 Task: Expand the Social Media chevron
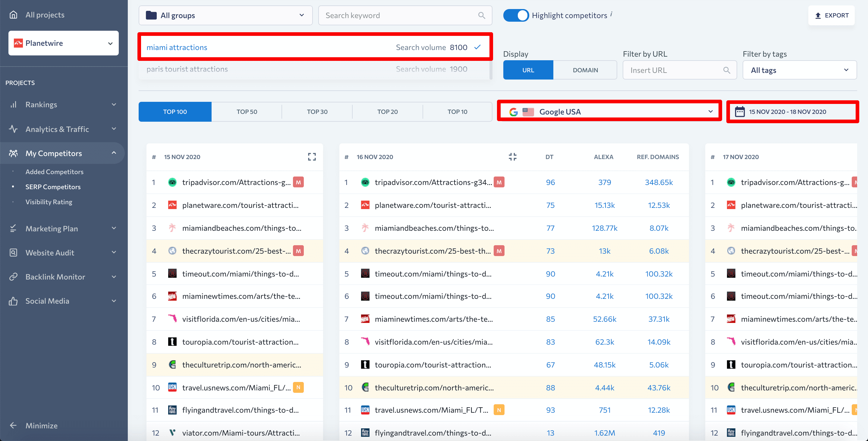(x=114, y=301)
